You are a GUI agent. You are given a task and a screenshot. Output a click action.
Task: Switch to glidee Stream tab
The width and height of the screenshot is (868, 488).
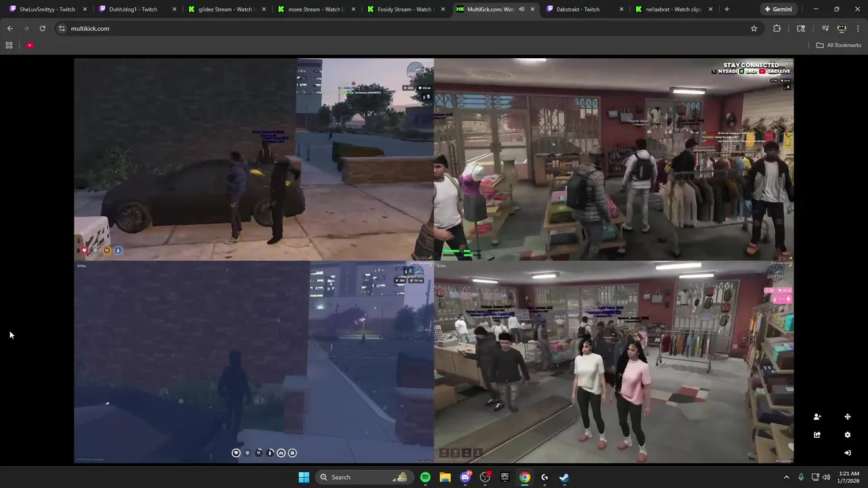226,9
